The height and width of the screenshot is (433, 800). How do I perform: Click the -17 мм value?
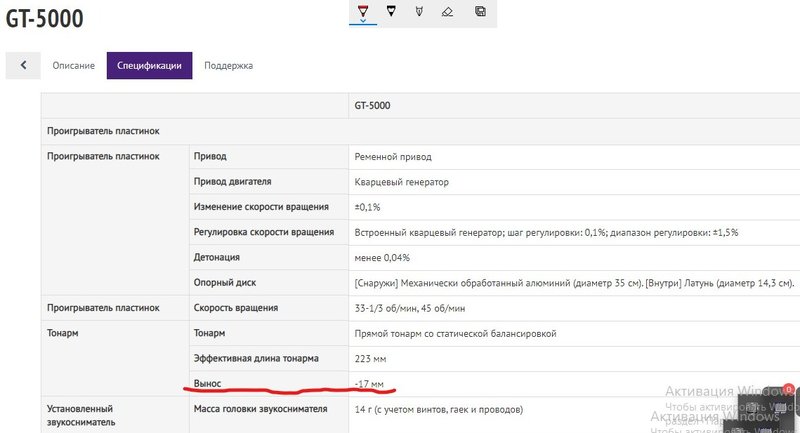(369, 384)
